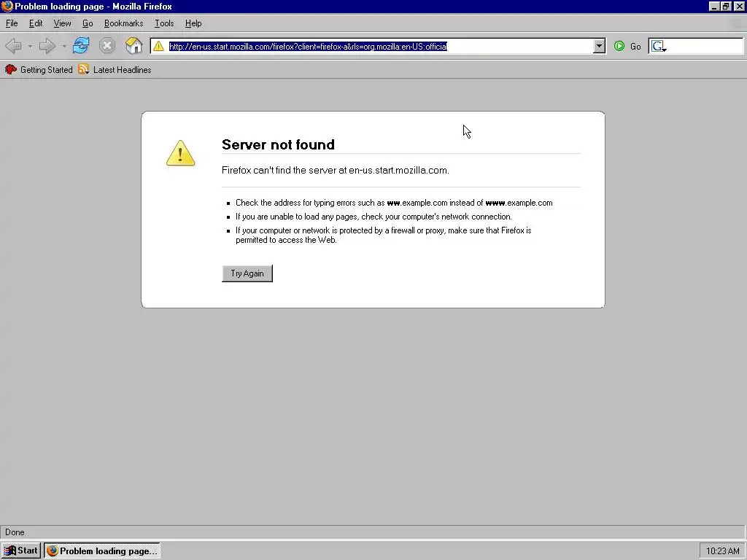Click the Done status bar text

pos(15,532)
